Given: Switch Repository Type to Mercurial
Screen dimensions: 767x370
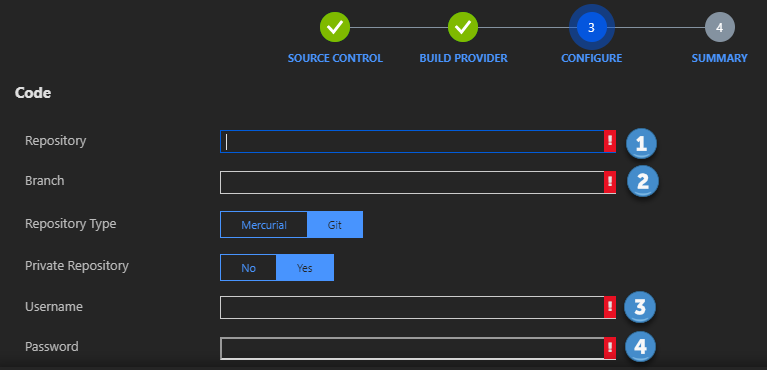Looking at the screenshot, I should (264, 225).
